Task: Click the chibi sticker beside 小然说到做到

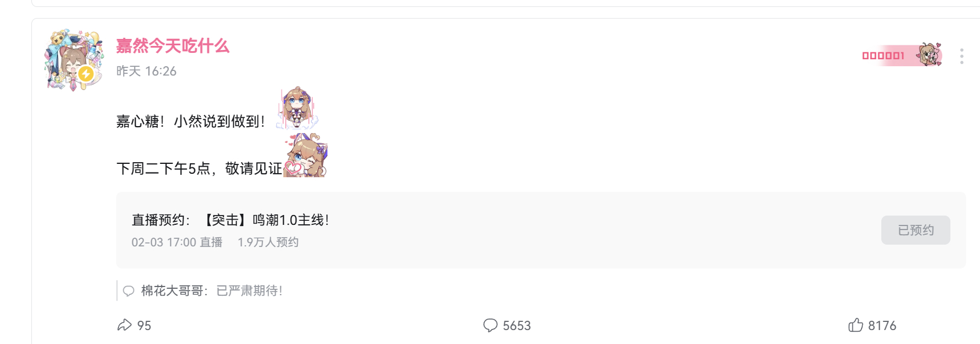Action: click(x=297, y=108)
